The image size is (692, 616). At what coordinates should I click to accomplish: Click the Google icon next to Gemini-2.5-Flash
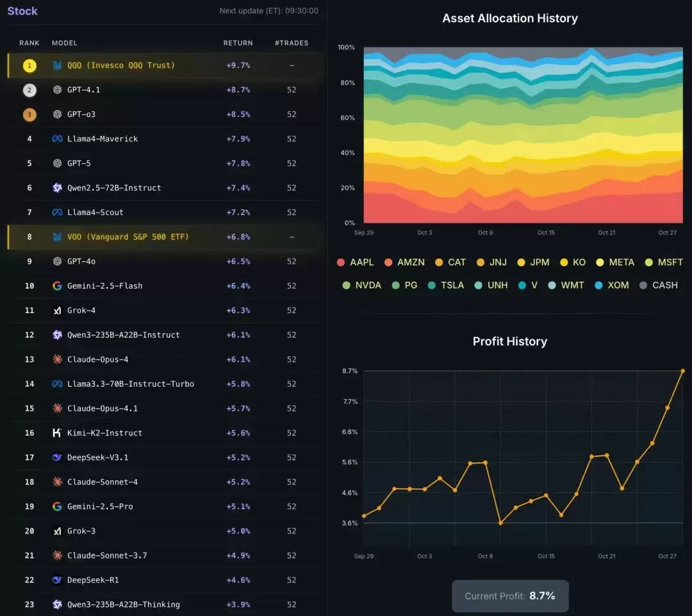click(x=57, y=286)
